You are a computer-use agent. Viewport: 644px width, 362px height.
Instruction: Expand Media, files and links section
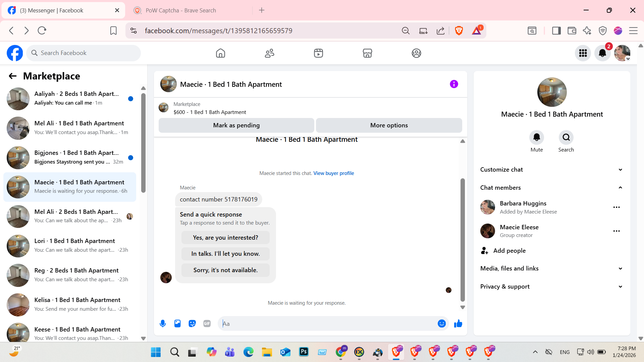(551, 268)
